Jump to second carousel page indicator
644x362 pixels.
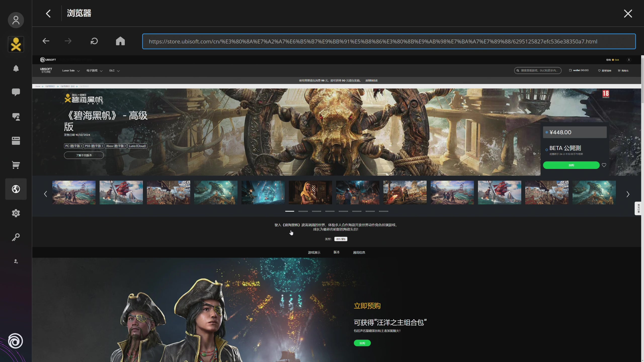pos(303,211)
